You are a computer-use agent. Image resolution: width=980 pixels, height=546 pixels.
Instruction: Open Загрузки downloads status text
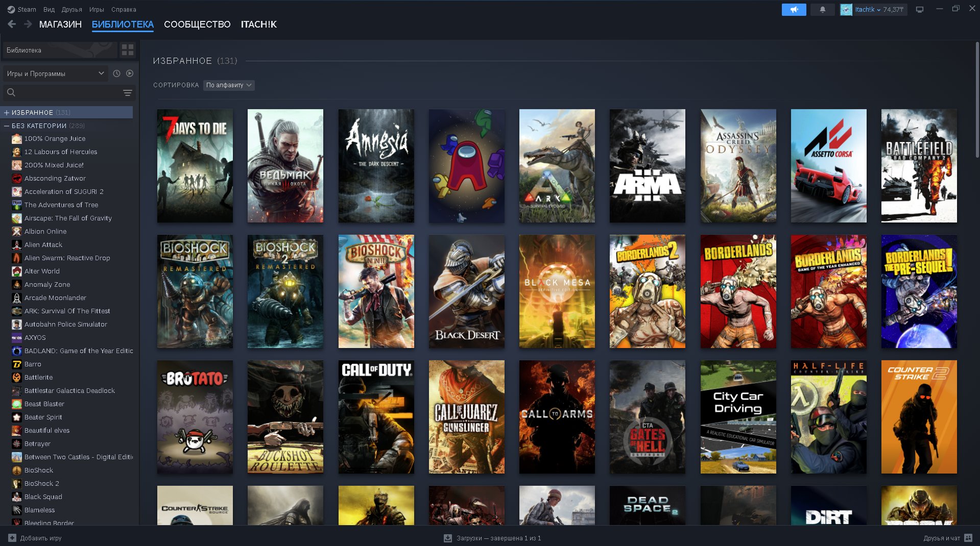[x=498, y=538]
